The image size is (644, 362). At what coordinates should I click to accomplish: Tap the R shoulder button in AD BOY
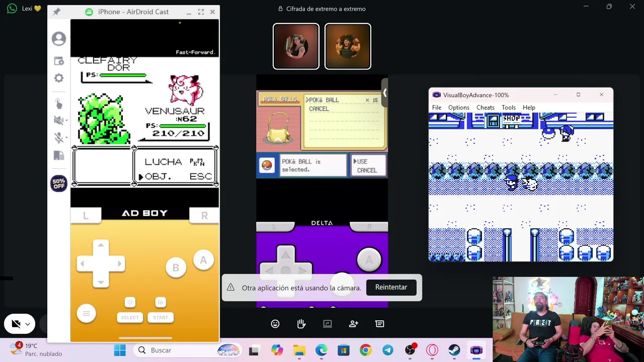204,216
